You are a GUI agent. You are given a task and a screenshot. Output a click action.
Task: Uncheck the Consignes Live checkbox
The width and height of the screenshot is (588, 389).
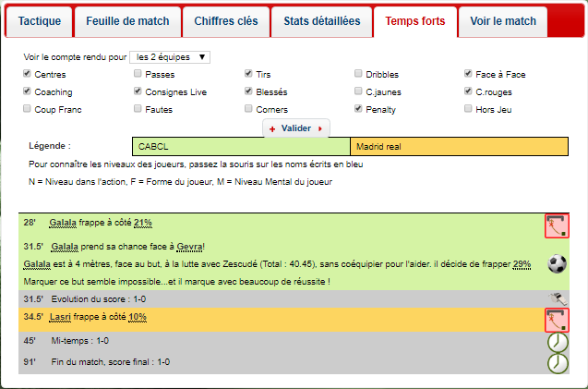click(x=138, y=91)
